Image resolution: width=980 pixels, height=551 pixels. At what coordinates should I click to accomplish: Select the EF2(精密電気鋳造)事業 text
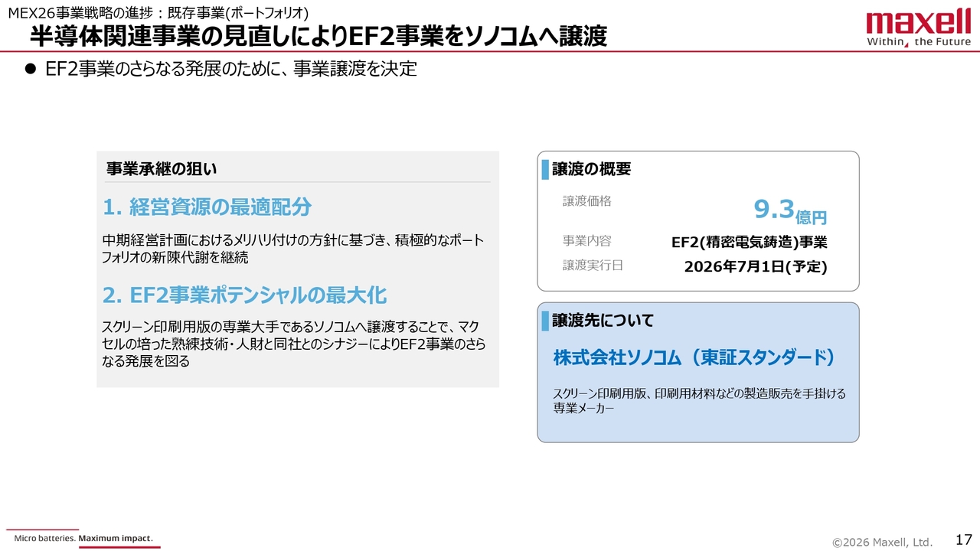749,242
